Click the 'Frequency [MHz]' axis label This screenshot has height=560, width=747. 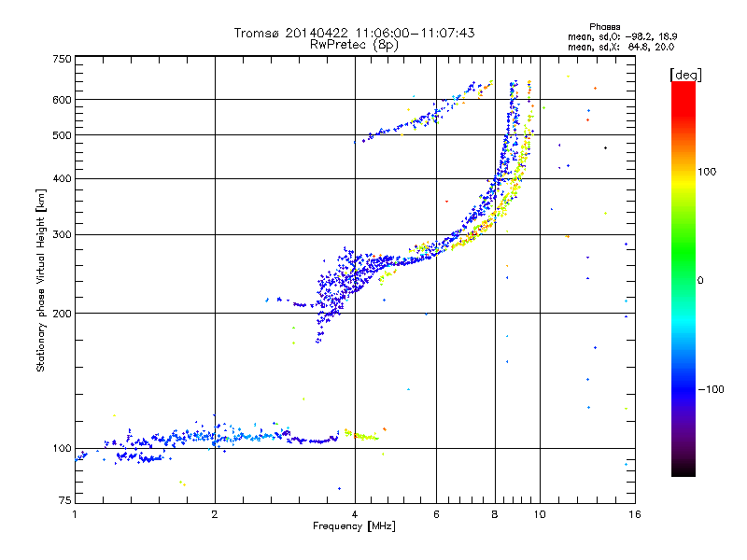354,526
